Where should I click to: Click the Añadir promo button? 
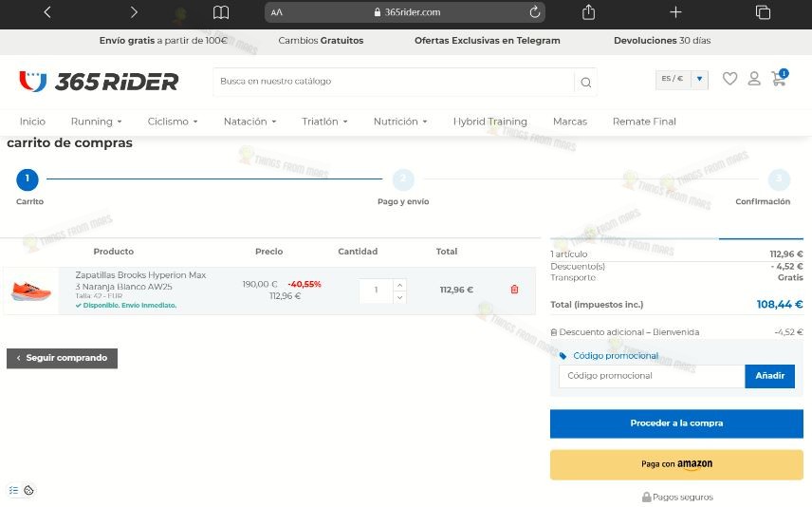coord(769,376)
